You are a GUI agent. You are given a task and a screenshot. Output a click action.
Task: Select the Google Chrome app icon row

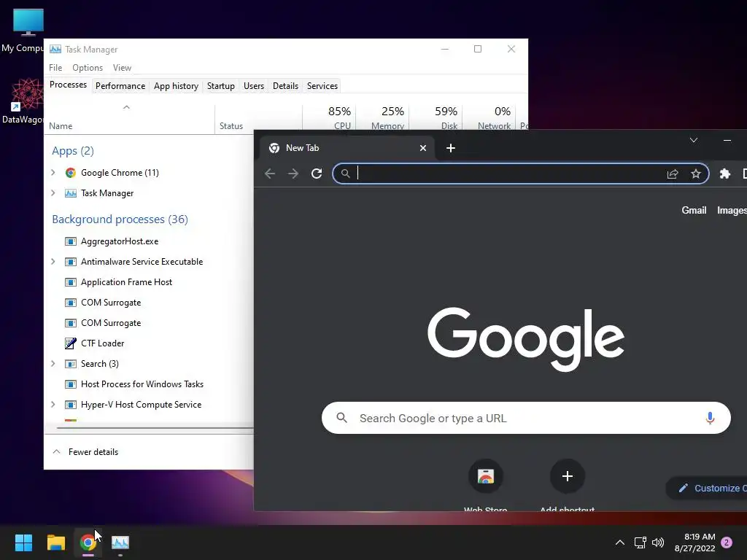71,172
